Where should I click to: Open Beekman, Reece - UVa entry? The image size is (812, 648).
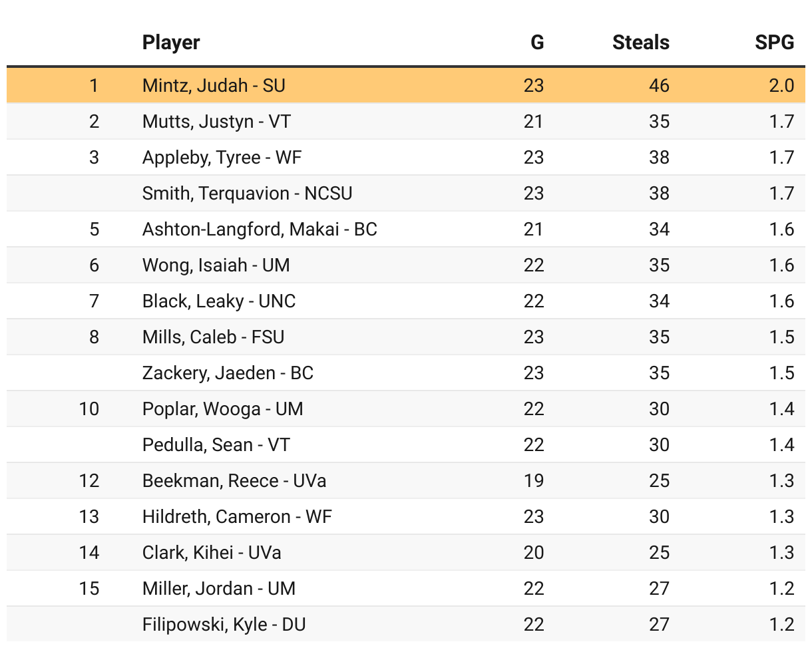[234, 480]
